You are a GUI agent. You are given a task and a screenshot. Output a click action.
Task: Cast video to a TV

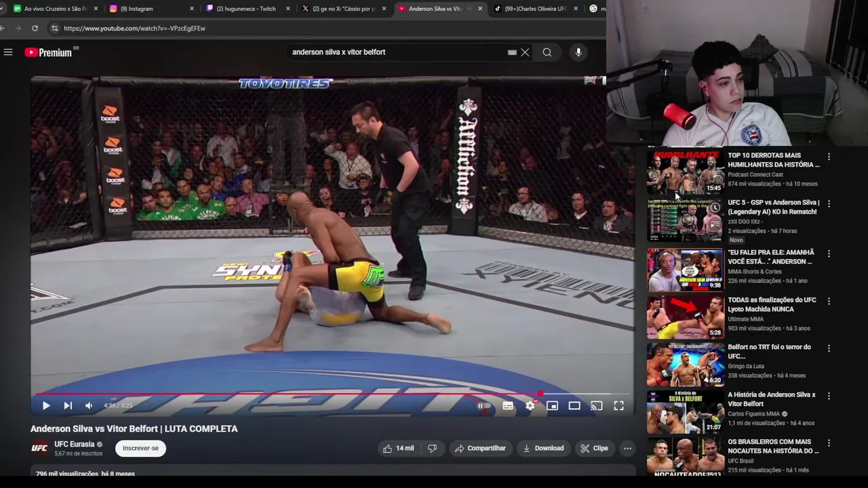point(597,405)
